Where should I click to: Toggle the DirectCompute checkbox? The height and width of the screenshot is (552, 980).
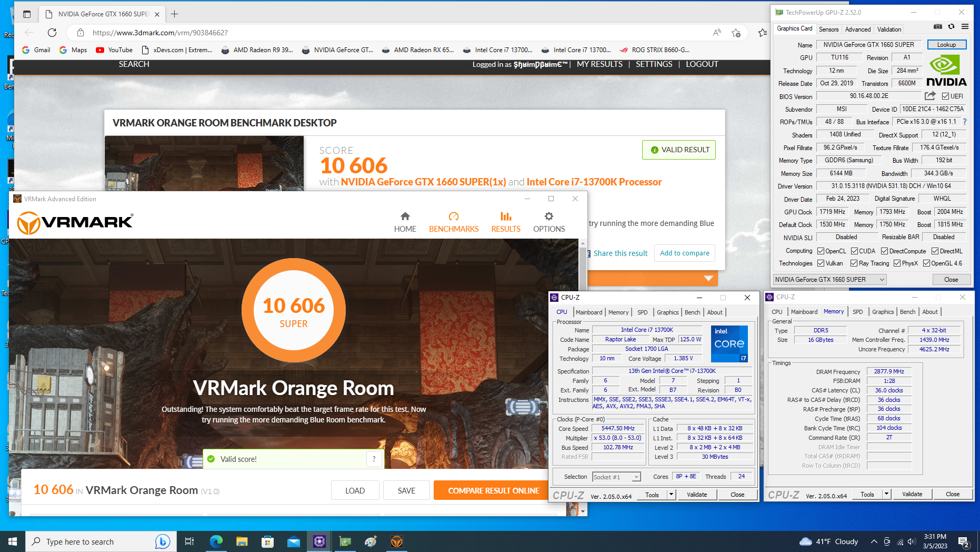(x=884, y=251)
